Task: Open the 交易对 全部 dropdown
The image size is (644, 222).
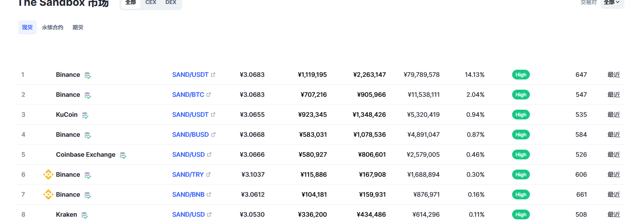Action: pyautogui.click(x=612, y=2)
